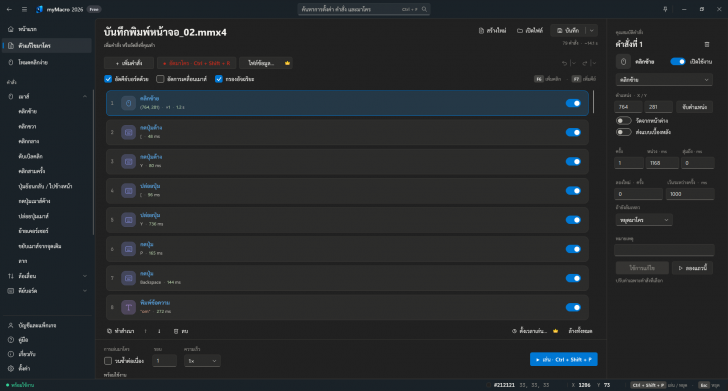The height and width of the screenshot is (391, 728).
Task: Click record macro Ctrl + Shift + R button
Action: click(x=196, y=63)
